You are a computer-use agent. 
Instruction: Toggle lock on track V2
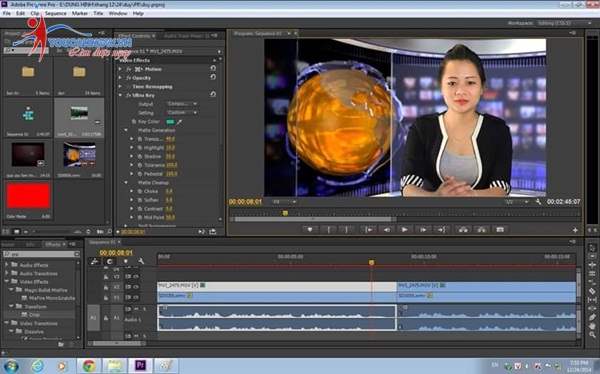[x=106, y=287]
